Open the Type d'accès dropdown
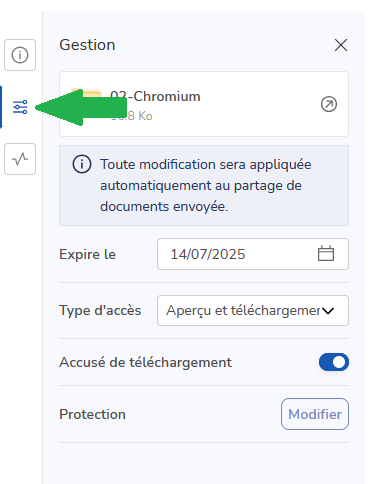This screenshot has width=384, height=484. [253, 310]
